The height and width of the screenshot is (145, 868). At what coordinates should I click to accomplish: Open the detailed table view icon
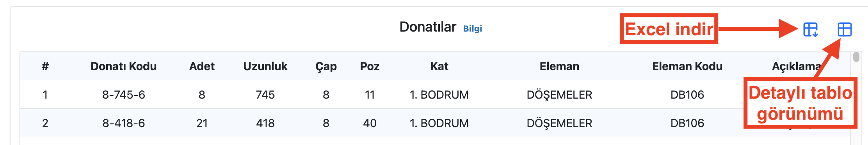[845, 30]
